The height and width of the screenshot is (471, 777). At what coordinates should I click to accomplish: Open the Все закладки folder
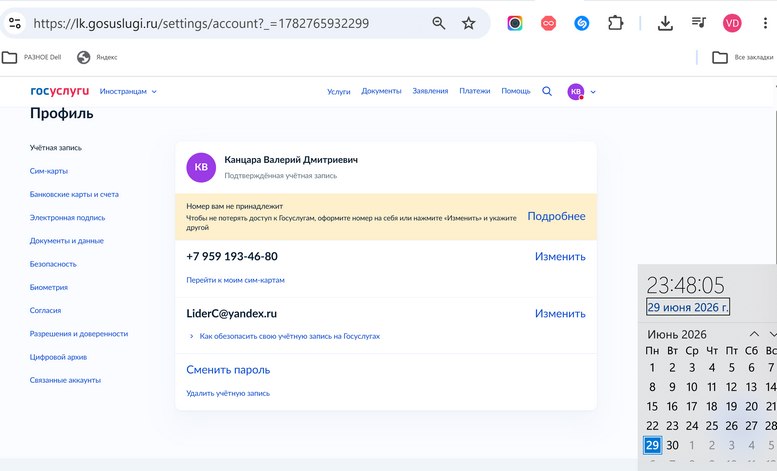pyautogui.click(x=743, y=58)
